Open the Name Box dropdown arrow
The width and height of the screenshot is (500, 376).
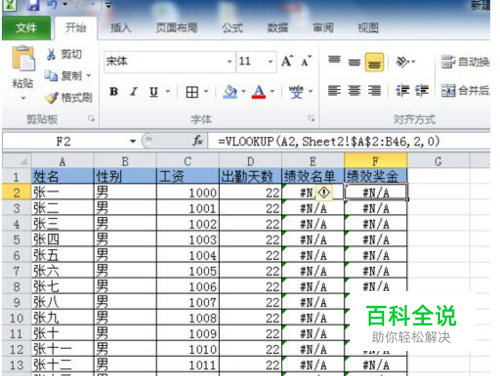(x=133, y=142)
